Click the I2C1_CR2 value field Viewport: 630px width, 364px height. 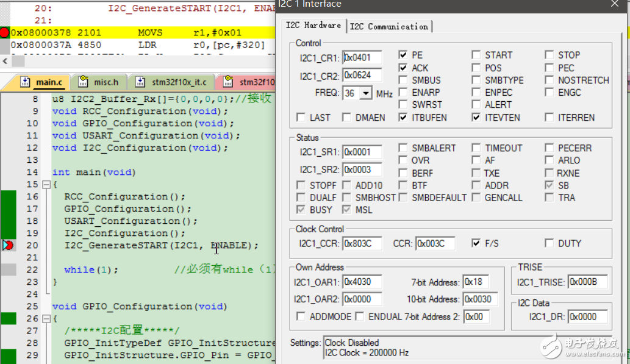(x=362, y=75)
